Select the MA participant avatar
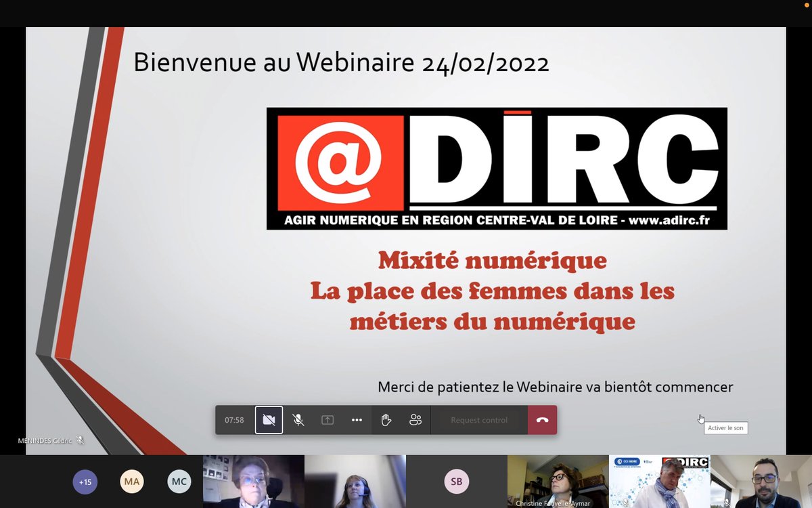The image size is (812, 508). 132,482
